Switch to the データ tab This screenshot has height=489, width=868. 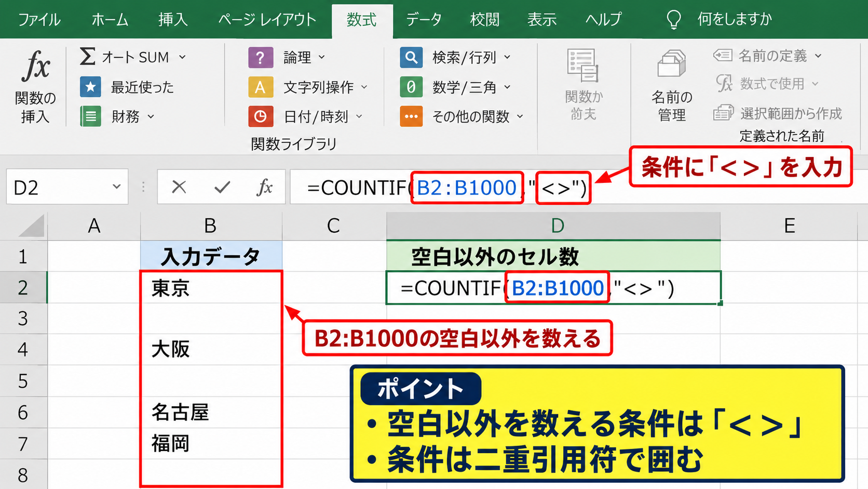[x=424, y=20]
